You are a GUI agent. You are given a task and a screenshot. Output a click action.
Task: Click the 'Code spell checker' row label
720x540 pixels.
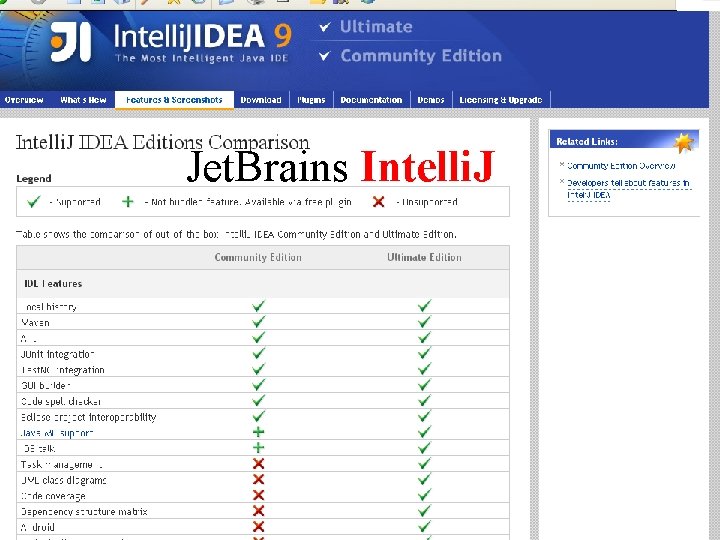(x=61, y=401)
